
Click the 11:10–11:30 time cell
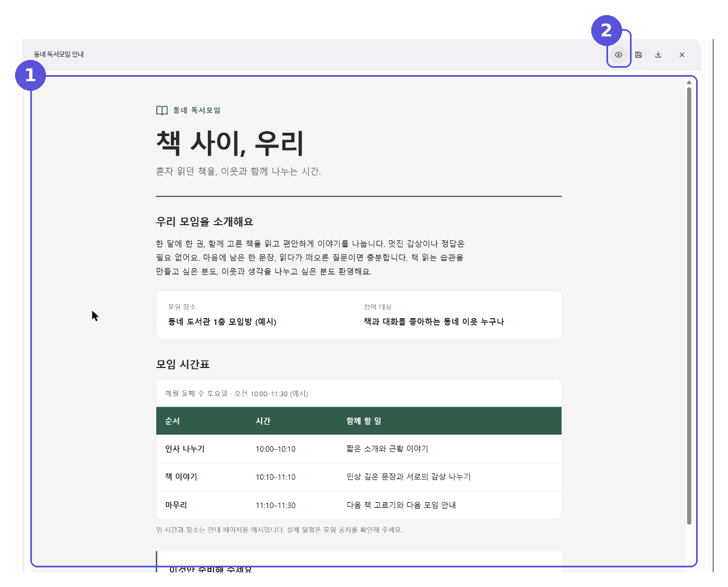(276, 505)
